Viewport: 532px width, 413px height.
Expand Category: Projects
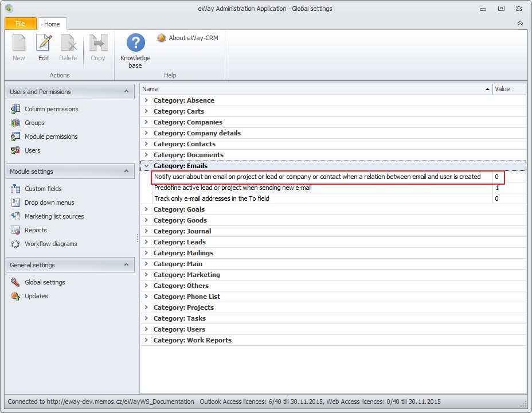coord(146,307)
